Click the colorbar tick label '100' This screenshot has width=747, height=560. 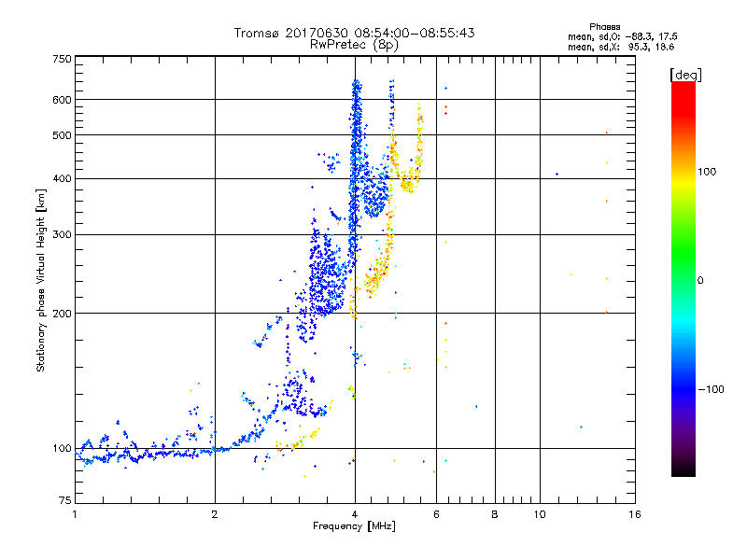pyautogui.click(x=707, y=172)
